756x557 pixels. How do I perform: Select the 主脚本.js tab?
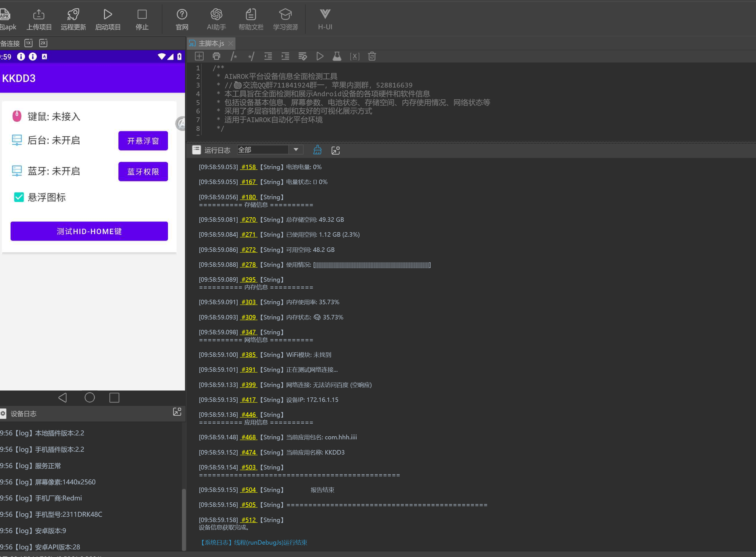click(x=211, y=44)
